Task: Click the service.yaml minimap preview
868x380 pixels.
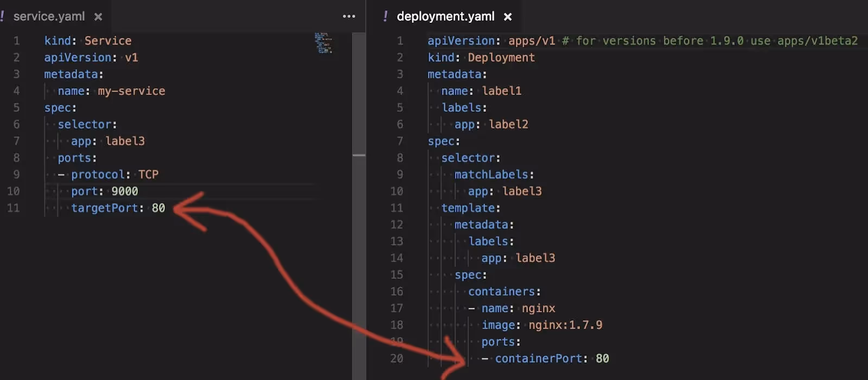Action: pyautogui.click(x=323, y=43)
